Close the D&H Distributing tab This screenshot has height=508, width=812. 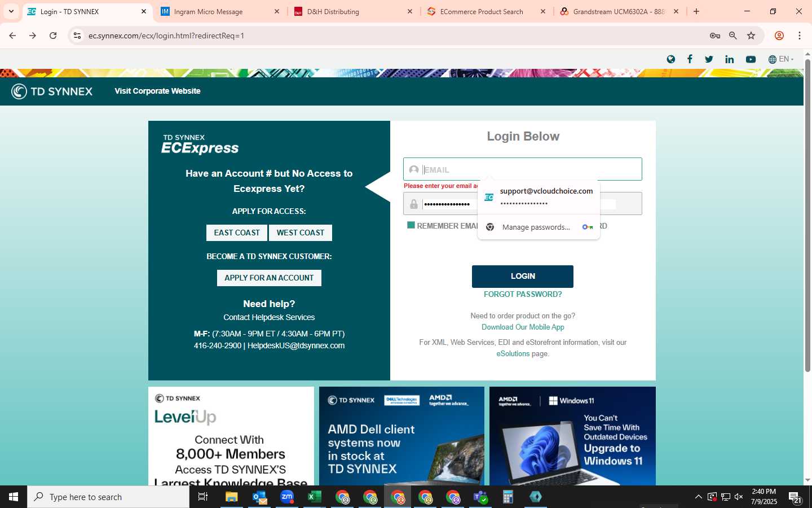[x=410, y=11]
